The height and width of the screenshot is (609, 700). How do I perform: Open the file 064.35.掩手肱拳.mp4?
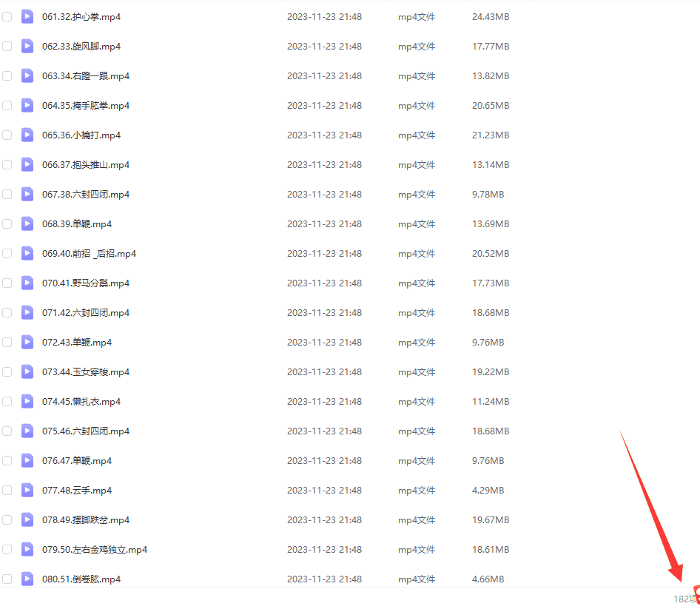click(86, 106)
